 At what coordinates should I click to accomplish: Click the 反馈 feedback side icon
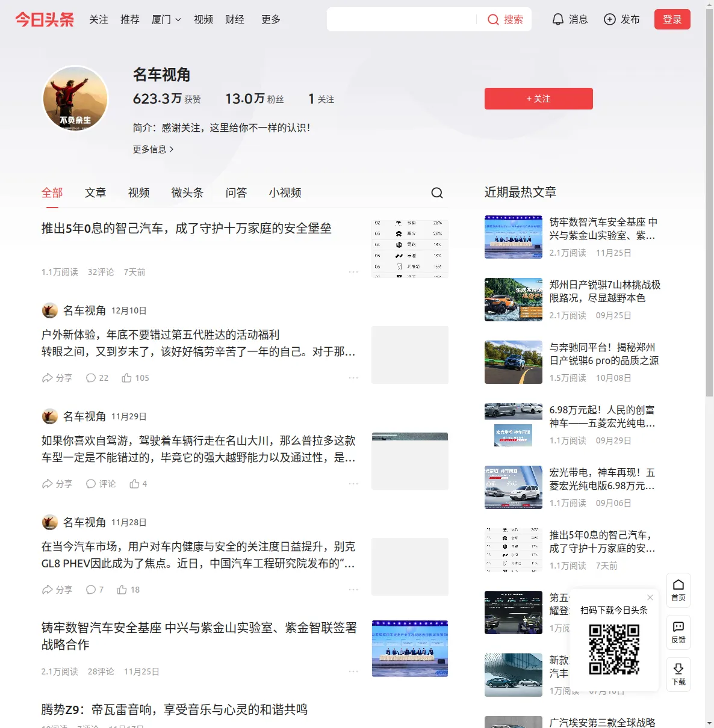(678, 632)
